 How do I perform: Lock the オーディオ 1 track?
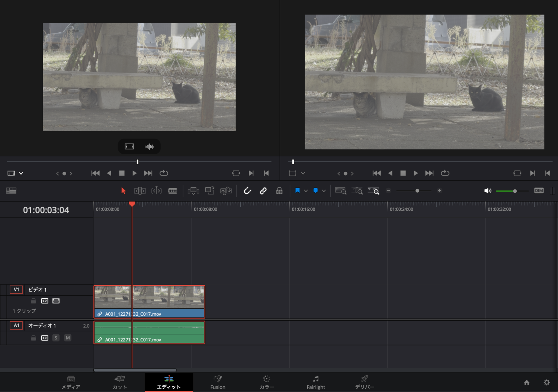tap(33, 338)
